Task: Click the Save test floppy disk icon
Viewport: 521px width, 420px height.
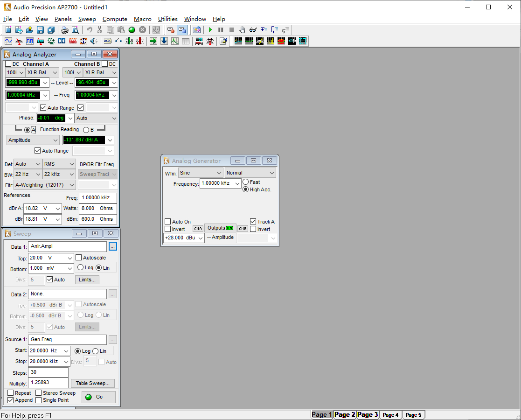Action: tap(40, 30)
